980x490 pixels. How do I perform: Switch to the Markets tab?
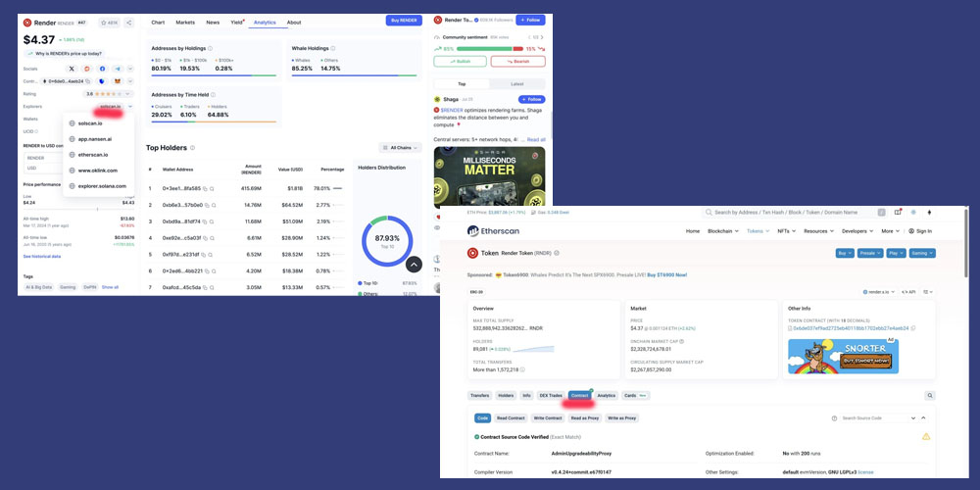(x=184, y=22)
